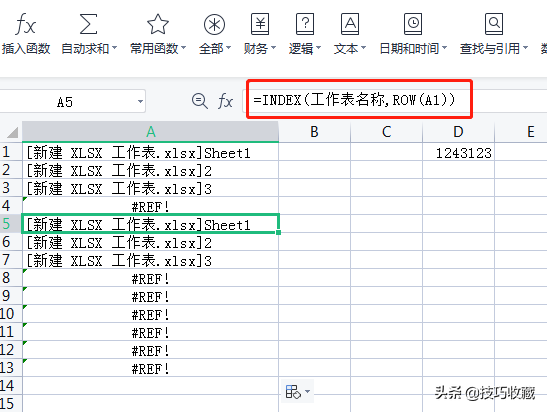Open the paste options dropdown arrow
Viewport: 547px width, 412px height.
tap(307, 391)
